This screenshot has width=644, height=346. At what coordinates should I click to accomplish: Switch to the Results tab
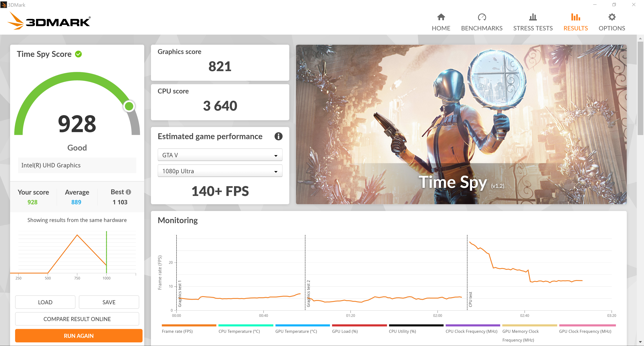pos(575,28)
